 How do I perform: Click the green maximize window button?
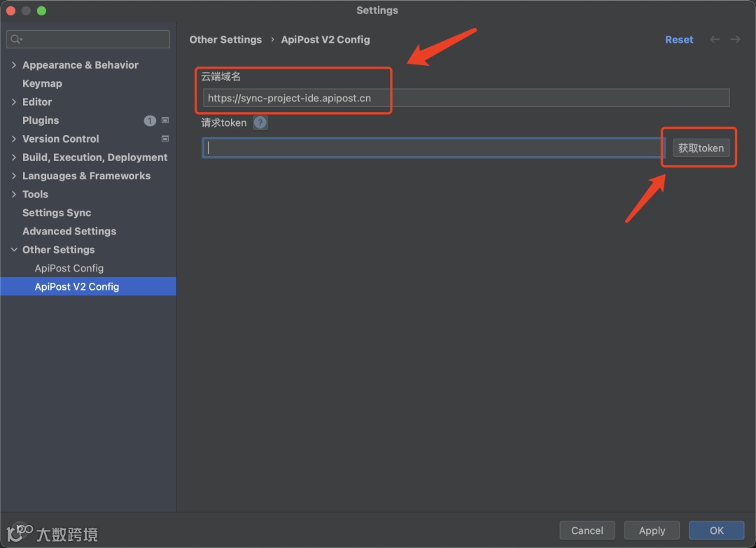pyautogui.click(x=41, y=10)
